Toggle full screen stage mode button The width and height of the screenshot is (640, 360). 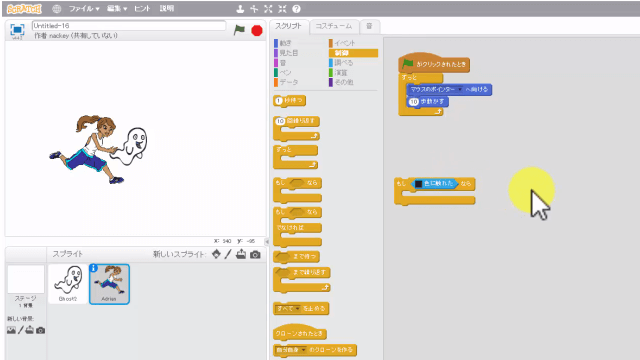click(x=17, y=30)
